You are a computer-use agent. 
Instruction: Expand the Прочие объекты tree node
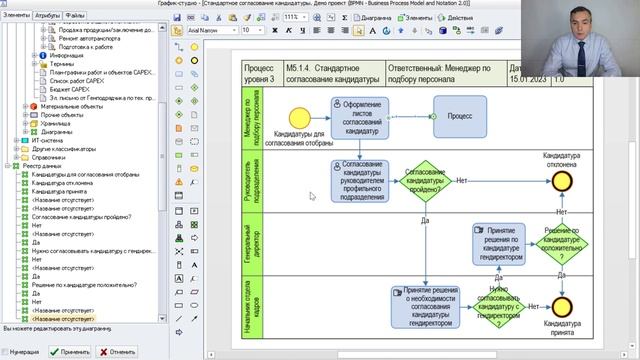[25, 115]
